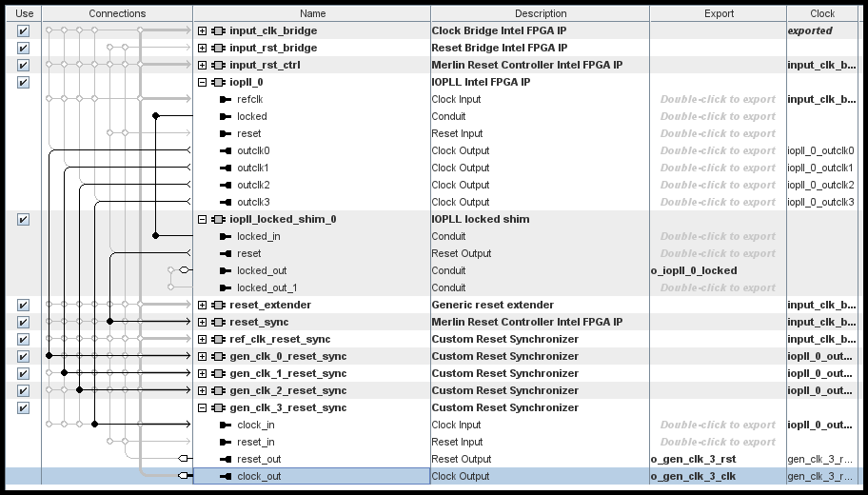Click the input_clk_bridge component icon
The width and height of the screenshot is (868, 495).
218,30
